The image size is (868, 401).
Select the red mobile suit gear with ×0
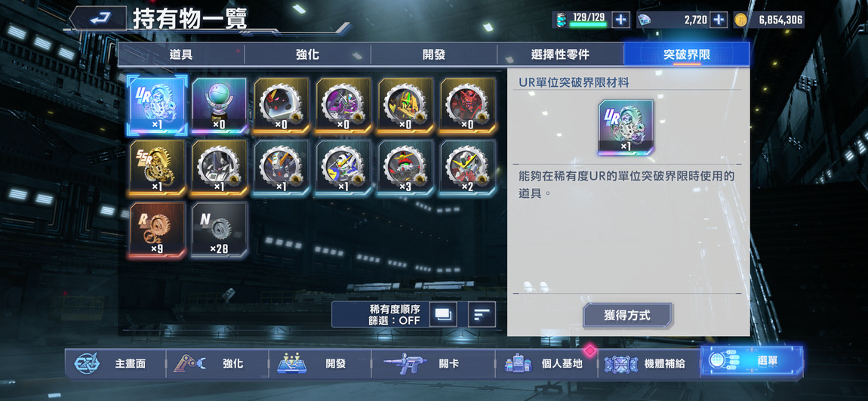(468, 106)
